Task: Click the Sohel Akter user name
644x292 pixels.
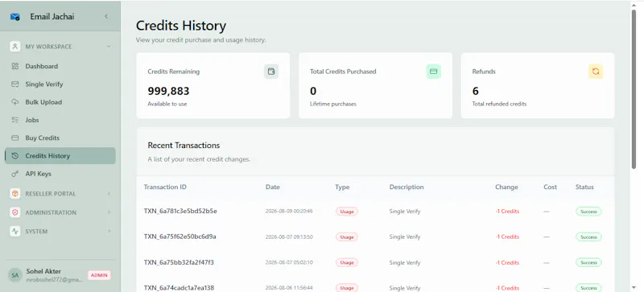Action: pyautogui.click(x=43, y=271)
